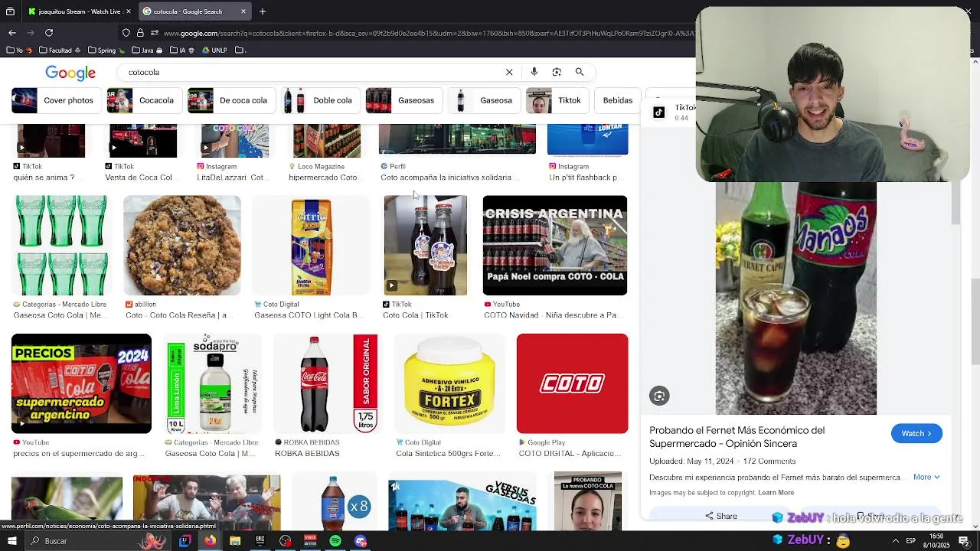980x551 pixels.
Task: Open the UNLP Drive bookmark
Action: [x=215, y=51]
